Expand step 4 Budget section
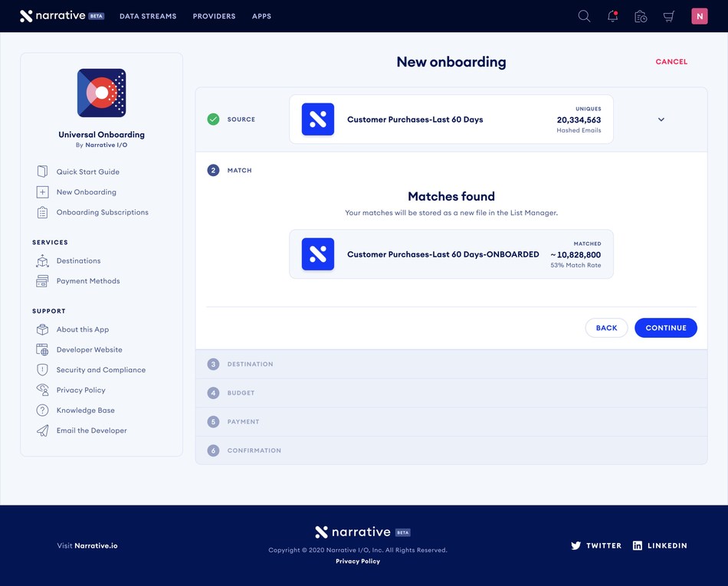The image size is (728, 586). coord(451,393)
